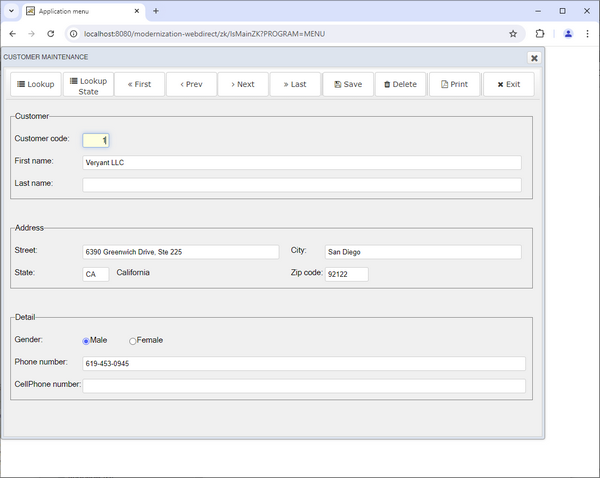
Task: Open the Lookup State list
Action: (x=88, y=85)
